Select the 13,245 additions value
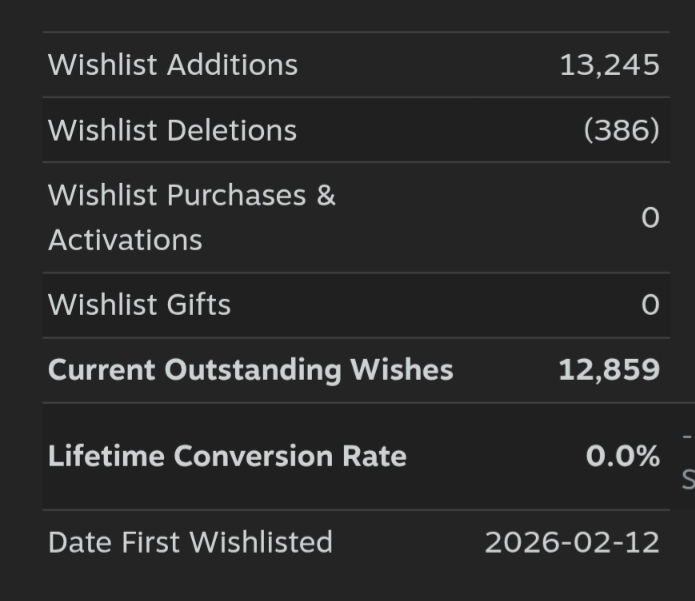The width and height of the screenshot is (695, 601). pos(609,66)
